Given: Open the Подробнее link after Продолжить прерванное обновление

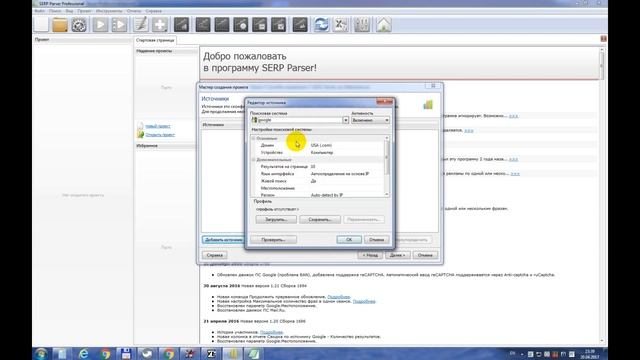Looking at the screenshot, I should point(339,297).
